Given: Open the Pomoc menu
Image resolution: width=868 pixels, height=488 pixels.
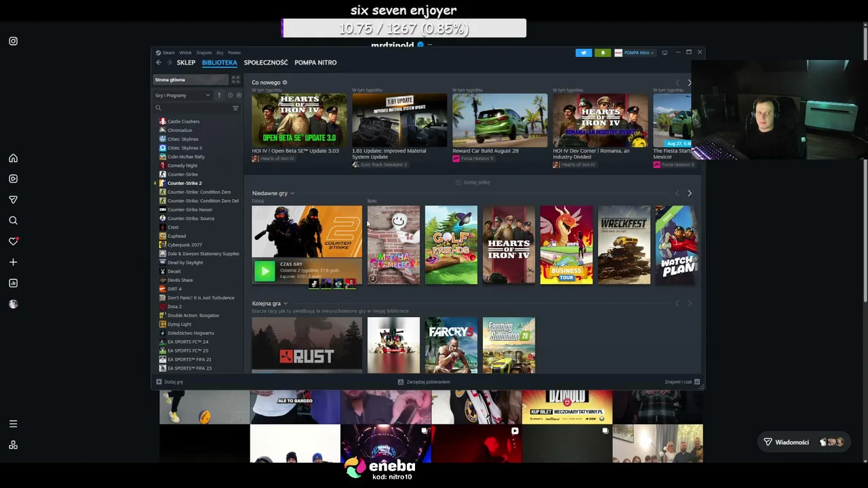Looking at the screenshot, I should pos(235,52).
